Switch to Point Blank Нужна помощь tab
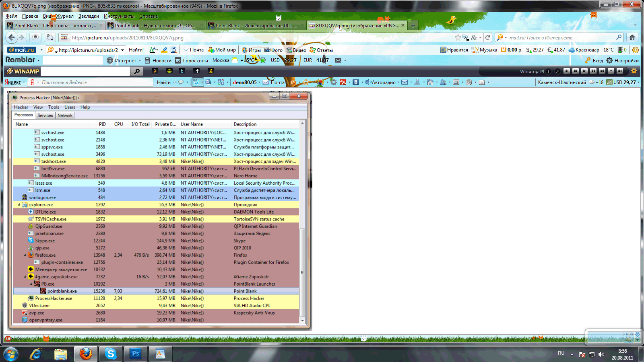Image resolution: width=644 pixels, height=362 pixels. 155,25
